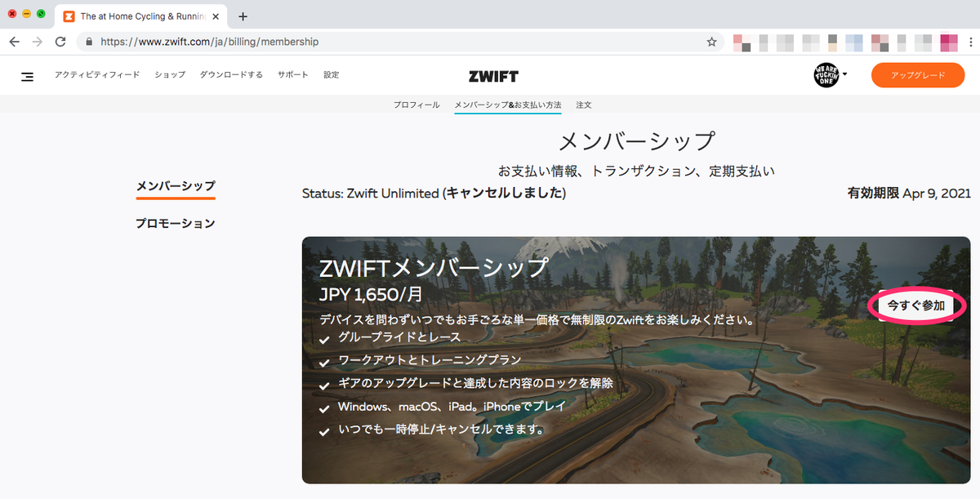
Task: Click the メンバーシップ page title
Action: click(637, 141)
